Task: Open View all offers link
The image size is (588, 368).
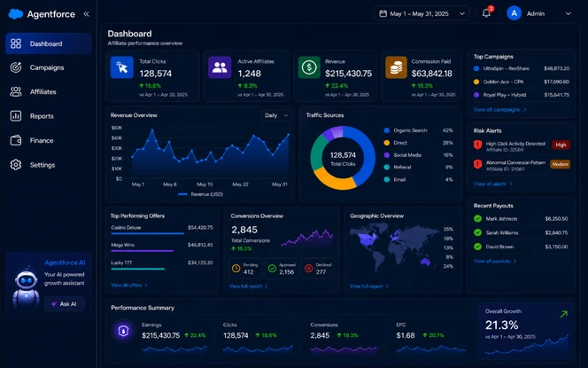Action: click(129, 286)
